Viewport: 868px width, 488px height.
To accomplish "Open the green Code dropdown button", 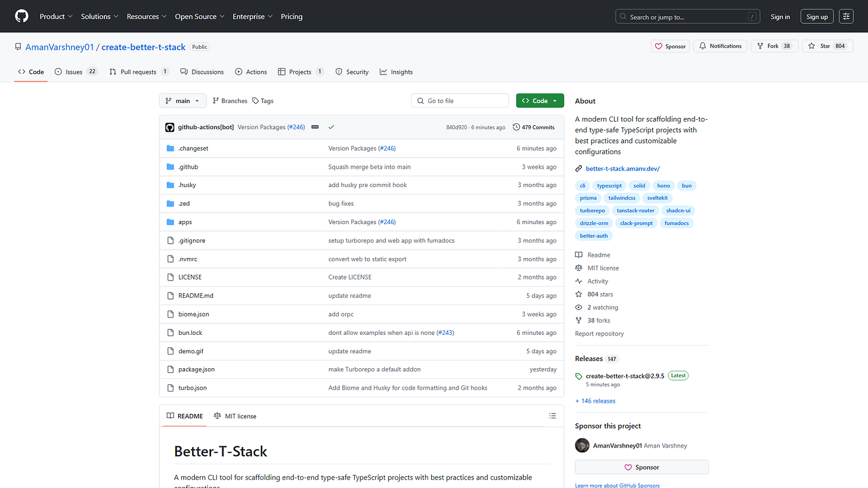I will pos(540,101).
